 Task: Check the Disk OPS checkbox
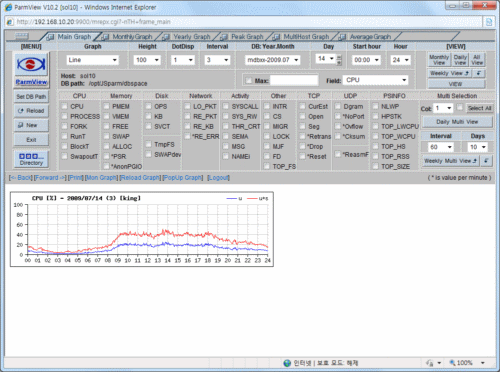(149, 106)
